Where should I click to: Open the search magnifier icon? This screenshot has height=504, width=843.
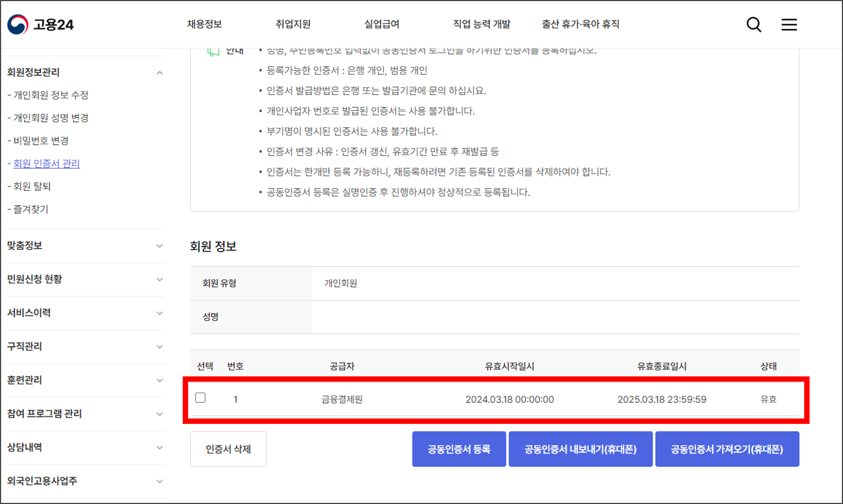tap(754, 24)
